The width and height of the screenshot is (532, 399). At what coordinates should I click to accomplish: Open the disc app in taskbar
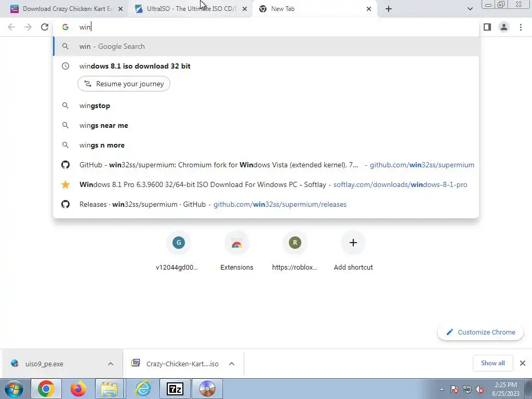click(x=207, y=389)
